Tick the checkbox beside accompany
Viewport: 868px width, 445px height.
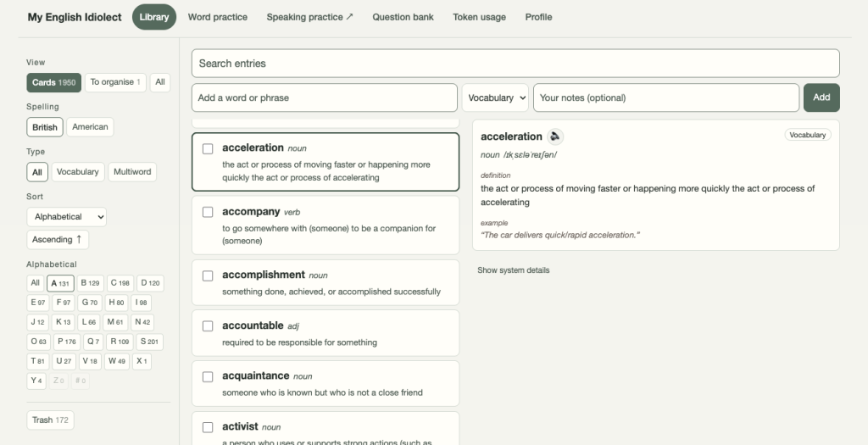[x=208, y=212]
